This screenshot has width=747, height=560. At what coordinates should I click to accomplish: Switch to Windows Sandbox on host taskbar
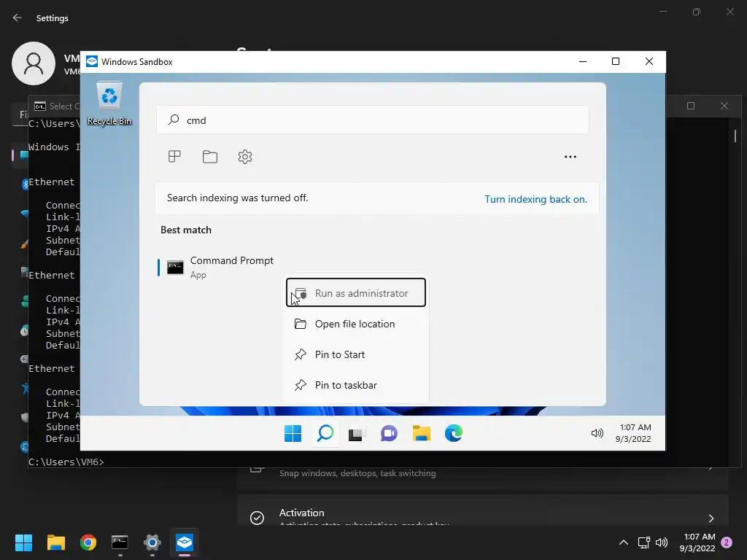coord(185,542)
